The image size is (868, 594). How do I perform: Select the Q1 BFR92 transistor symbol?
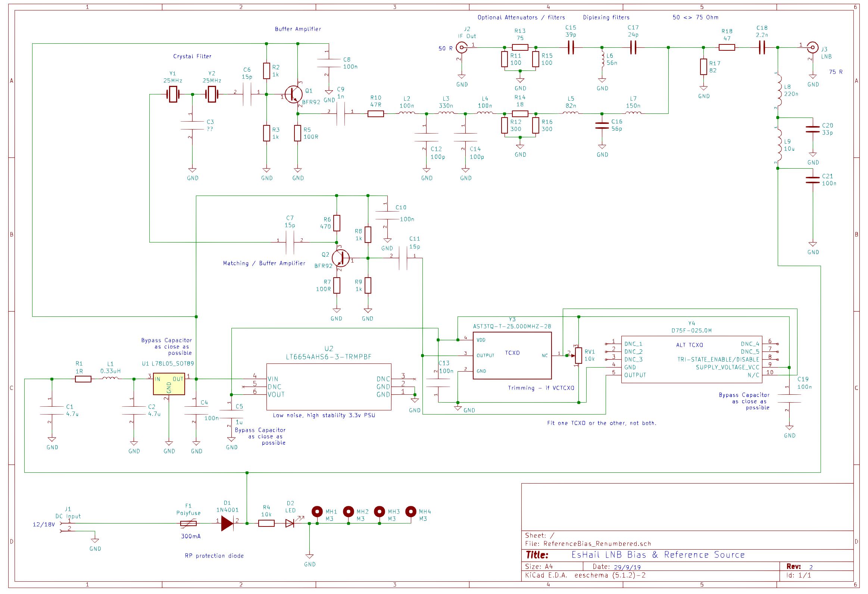pos(294,94)
